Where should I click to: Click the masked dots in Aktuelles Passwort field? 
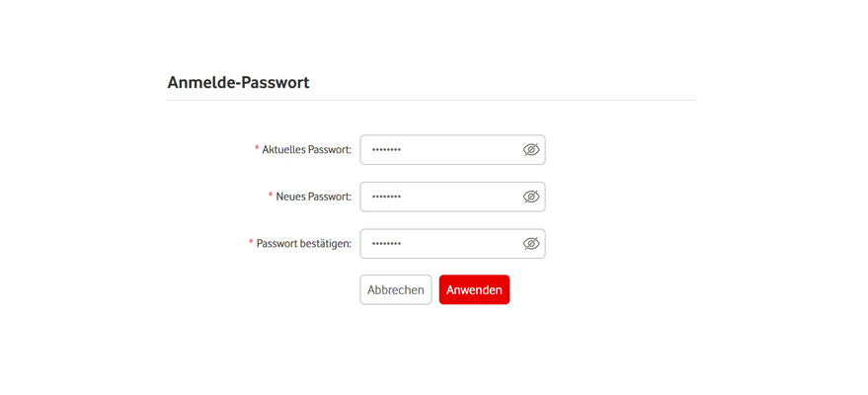pos(386,150)
